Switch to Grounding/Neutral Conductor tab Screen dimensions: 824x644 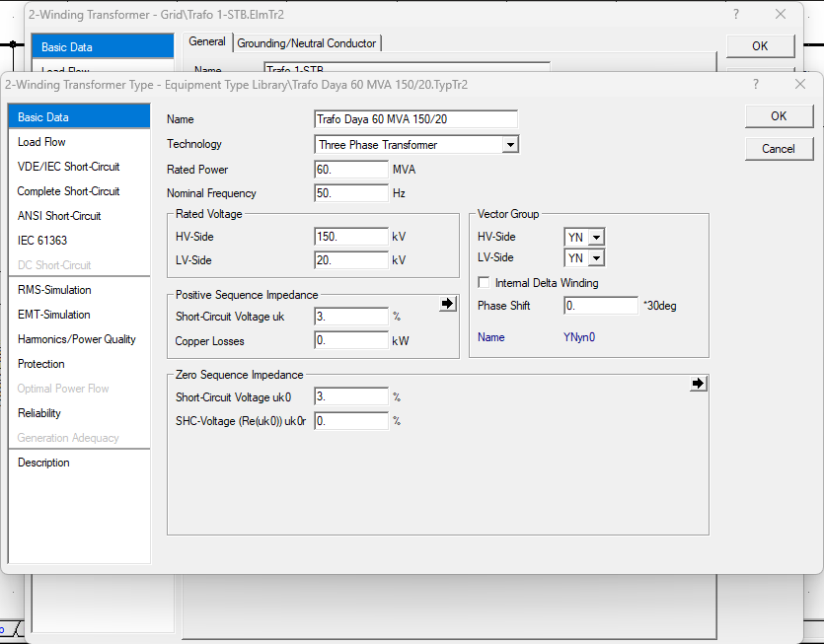(x=306, y=42)
